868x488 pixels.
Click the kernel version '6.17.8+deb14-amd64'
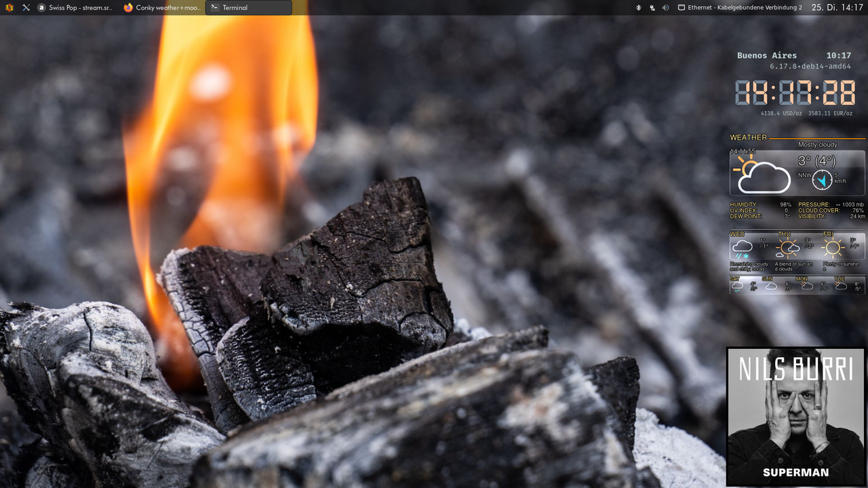click(x=810, y=66)
